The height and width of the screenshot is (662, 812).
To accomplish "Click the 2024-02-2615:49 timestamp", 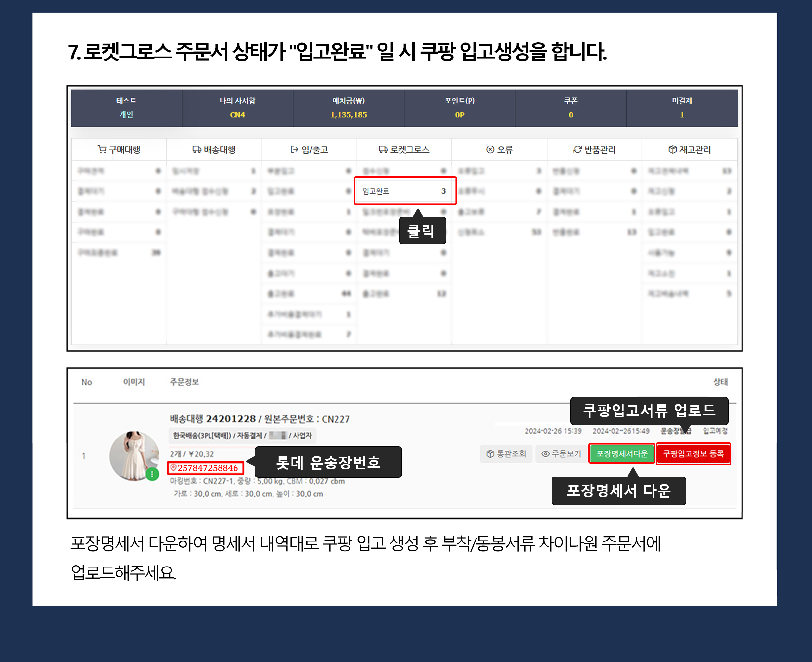I will (x=621, y=431).
